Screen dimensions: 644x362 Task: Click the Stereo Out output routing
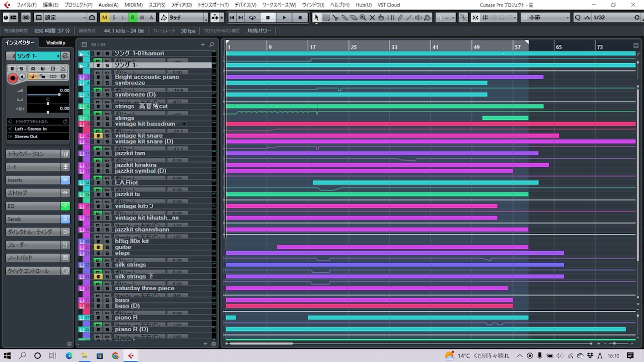tap(38, 137)
